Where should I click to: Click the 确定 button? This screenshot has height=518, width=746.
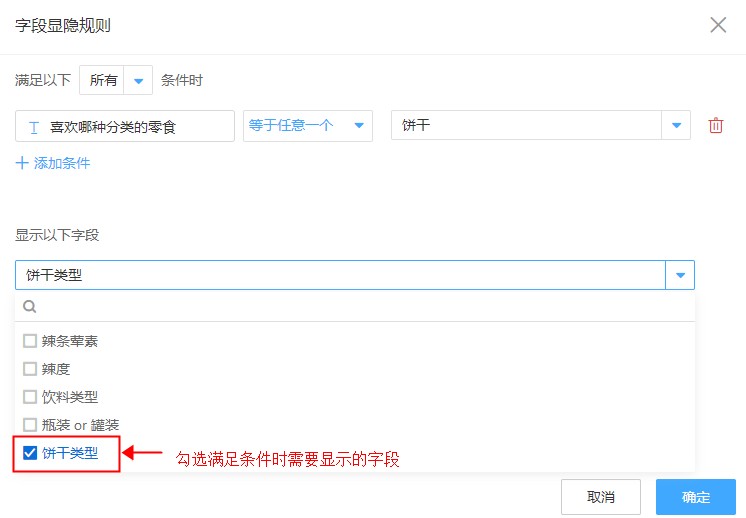point(695,497)
